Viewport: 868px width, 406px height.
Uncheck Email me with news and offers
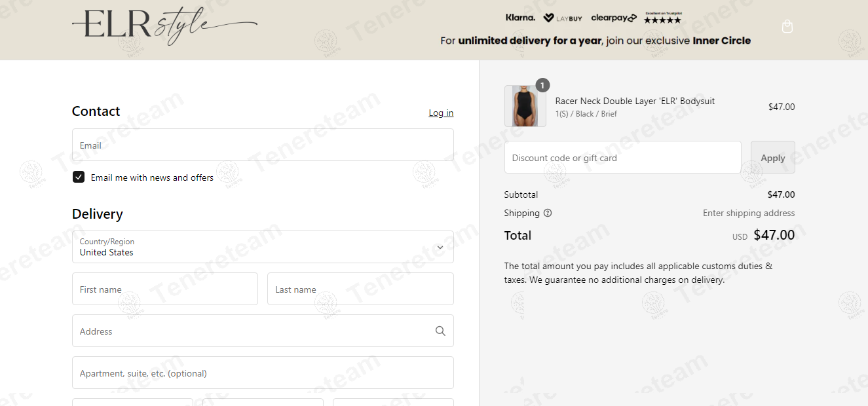click(79, 177)
